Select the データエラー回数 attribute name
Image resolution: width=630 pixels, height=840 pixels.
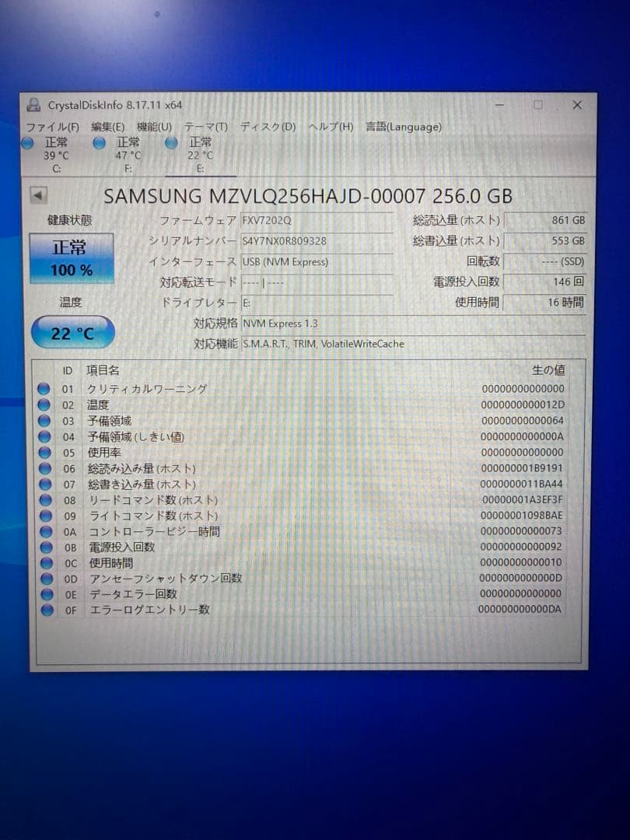[133, 594]
